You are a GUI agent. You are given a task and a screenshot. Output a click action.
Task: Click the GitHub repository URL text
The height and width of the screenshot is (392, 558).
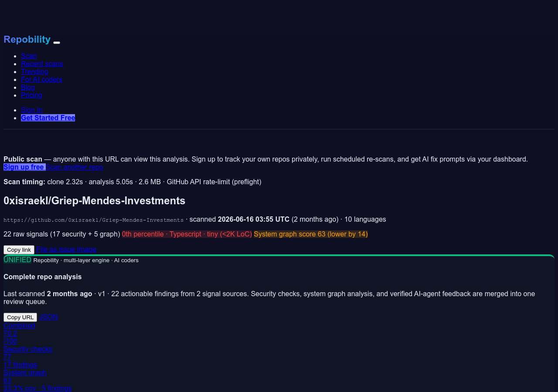point(94,220)
